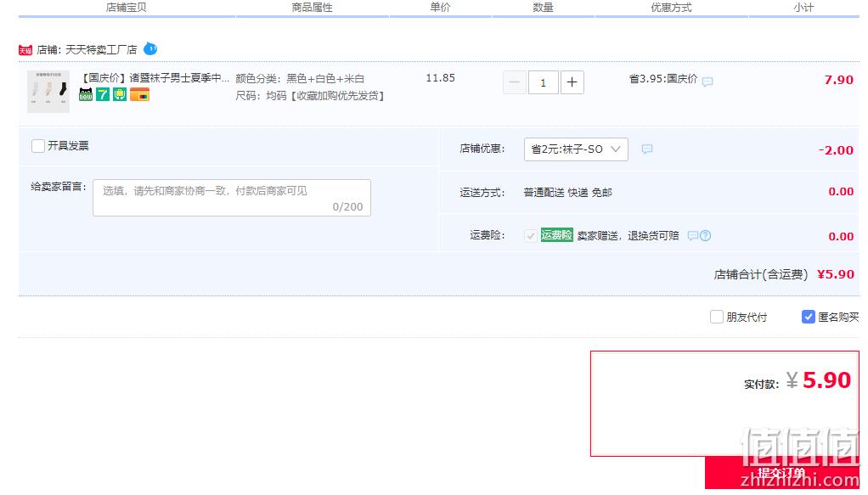
Task: Click the 小计 column header
Action: click(x=803, y=8)
